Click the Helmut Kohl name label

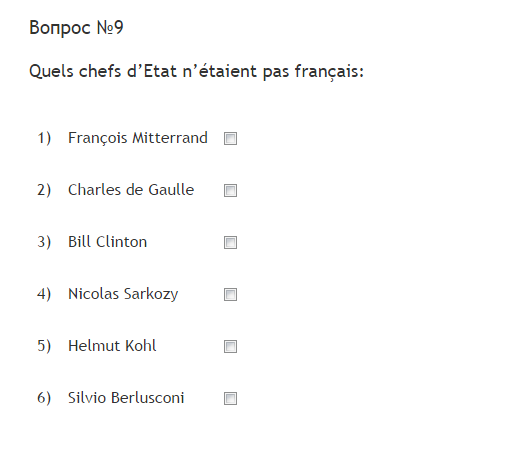pyautogui.click(x=112, y=346)
